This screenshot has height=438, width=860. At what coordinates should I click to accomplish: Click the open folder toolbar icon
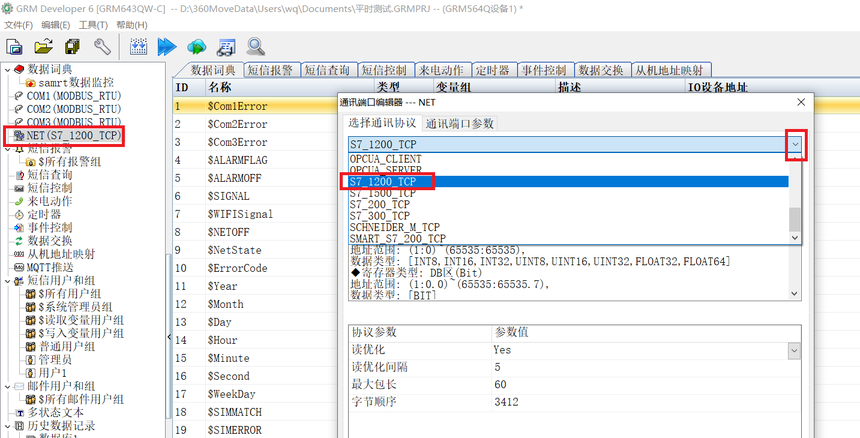tap(43, 46)
